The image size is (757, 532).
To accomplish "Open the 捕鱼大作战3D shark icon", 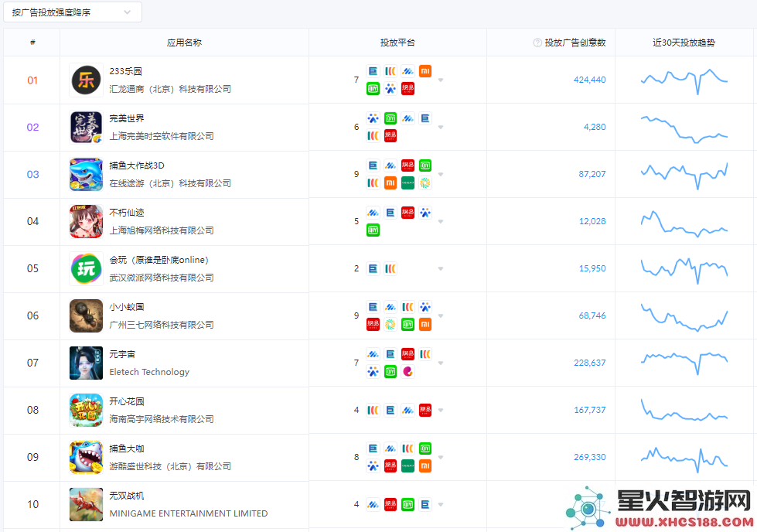I will pos(86,174).
